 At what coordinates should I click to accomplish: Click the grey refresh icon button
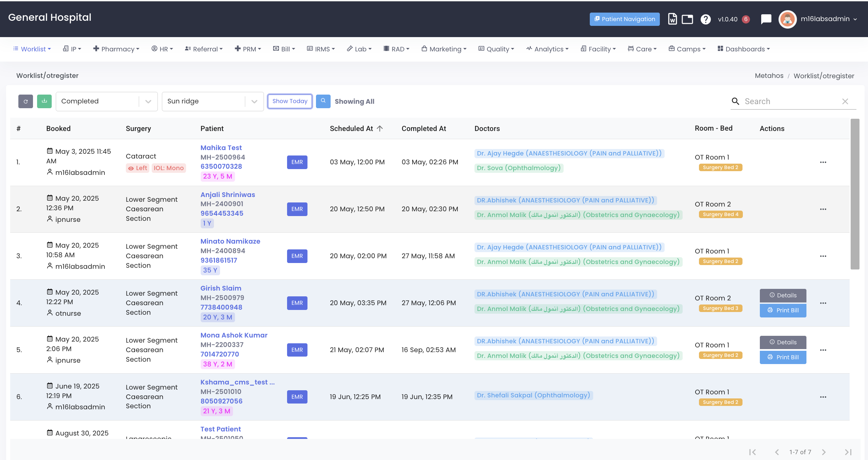click(26, 101)
